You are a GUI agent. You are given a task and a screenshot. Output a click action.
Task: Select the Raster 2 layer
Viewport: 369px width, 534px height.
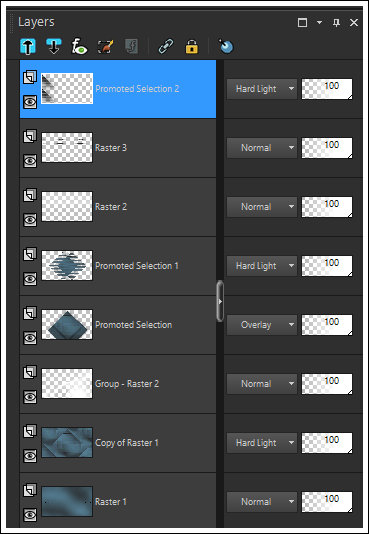118,207
